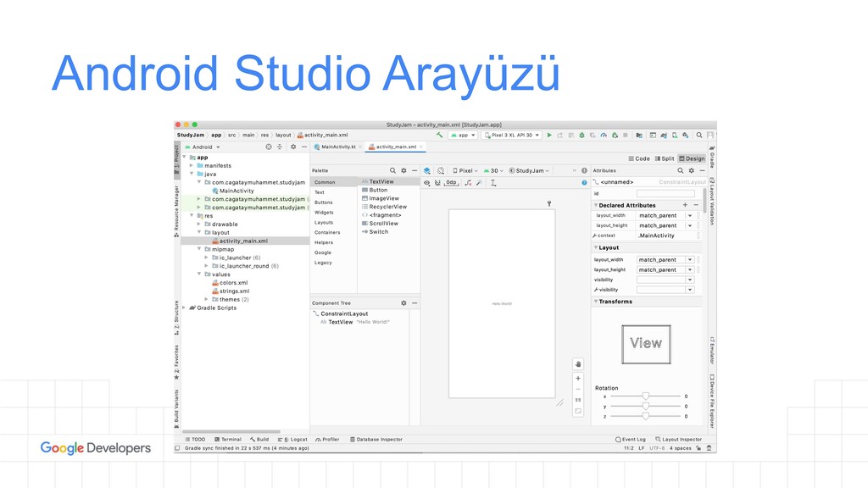Open the API 30 version dropdown
The image size is (868, 488).
[x=494, y=170]
